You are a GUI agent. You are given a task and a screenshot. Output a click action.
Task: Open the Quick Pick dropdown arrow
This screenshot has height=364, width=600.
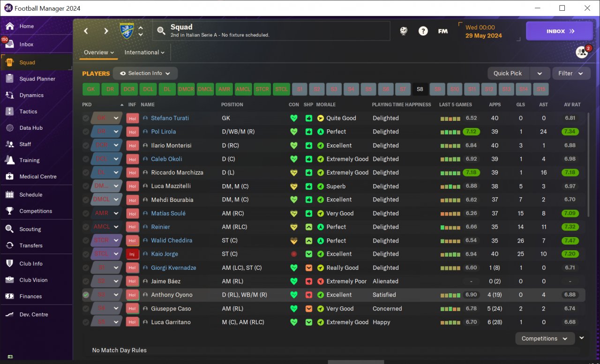coord(540,74)
